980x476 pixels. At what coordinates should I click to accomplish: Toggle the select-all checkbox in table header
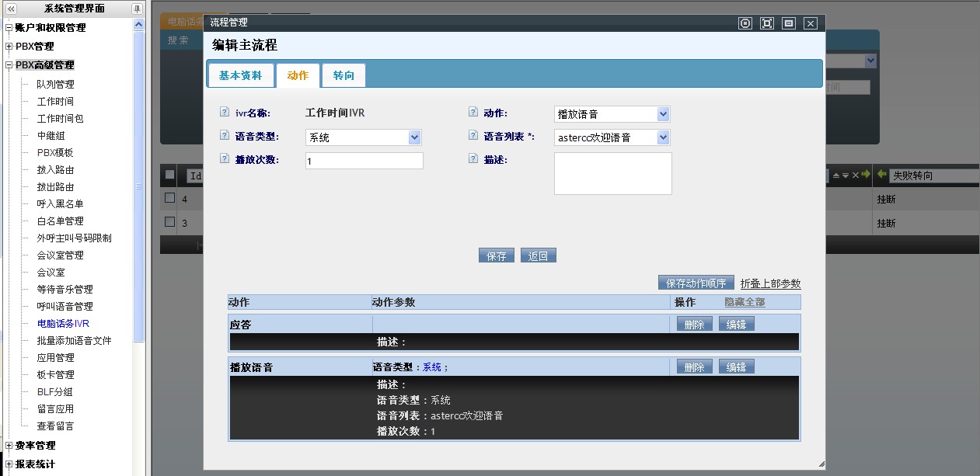pos(170,175)
